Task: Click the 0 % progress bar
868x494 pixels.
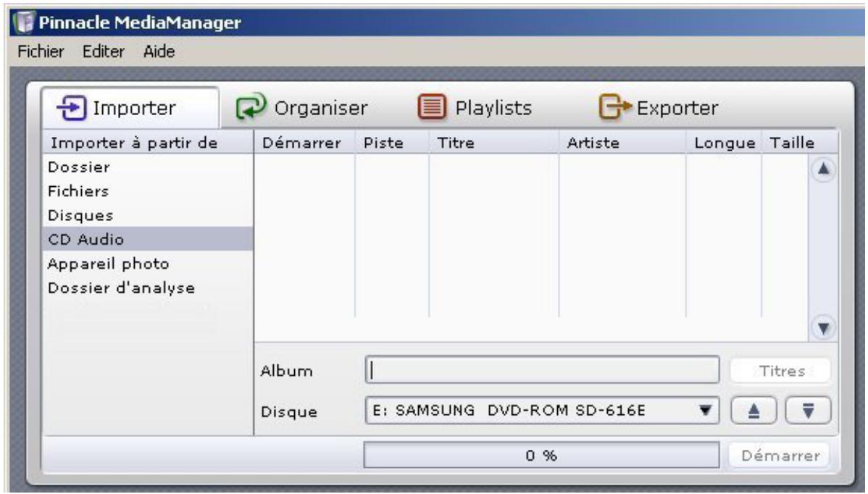Action: (541, 456)
